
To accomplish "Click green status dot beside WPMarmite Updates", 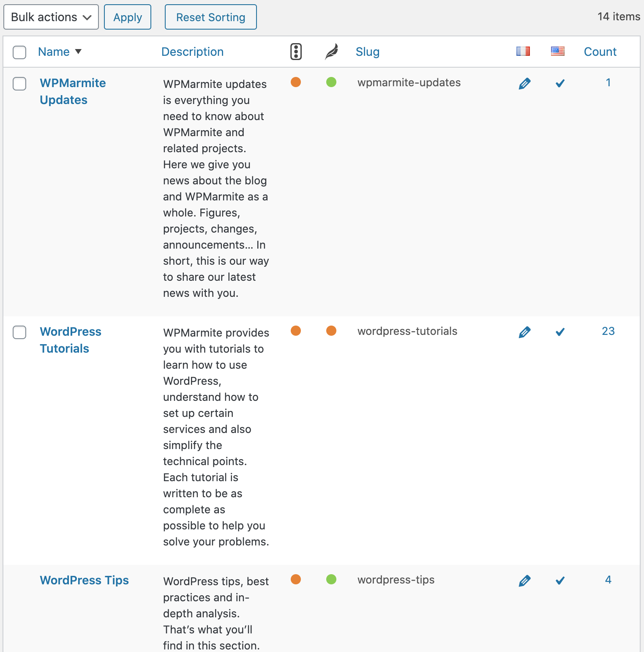I will (x=331, y=82).
